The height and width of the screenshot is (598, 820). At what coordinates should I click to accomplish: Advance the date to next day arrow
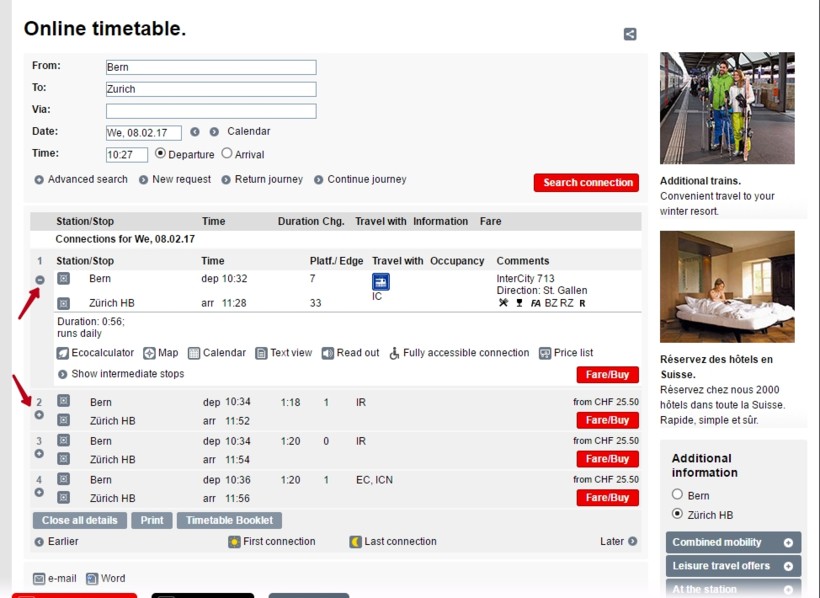click(x=213, y=132)
